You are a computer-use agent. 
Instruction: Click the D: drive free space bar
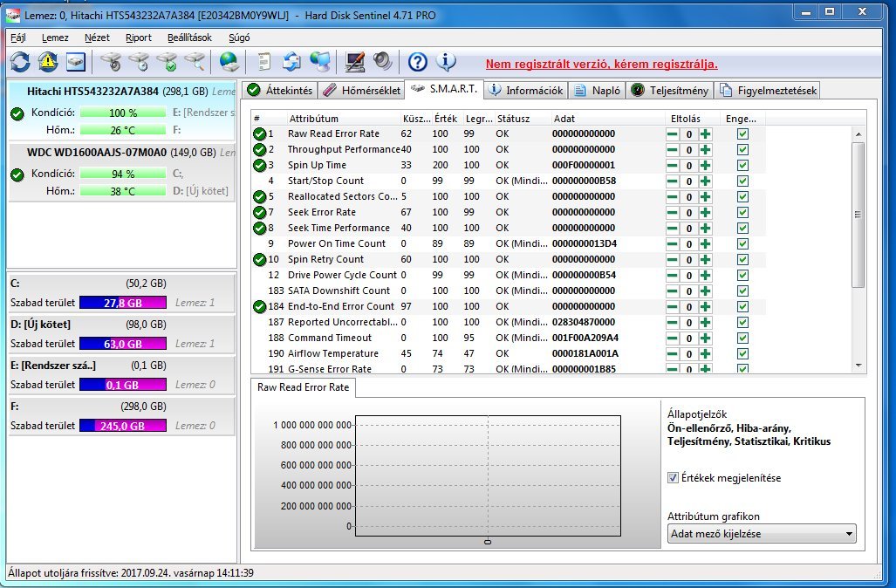122,344
